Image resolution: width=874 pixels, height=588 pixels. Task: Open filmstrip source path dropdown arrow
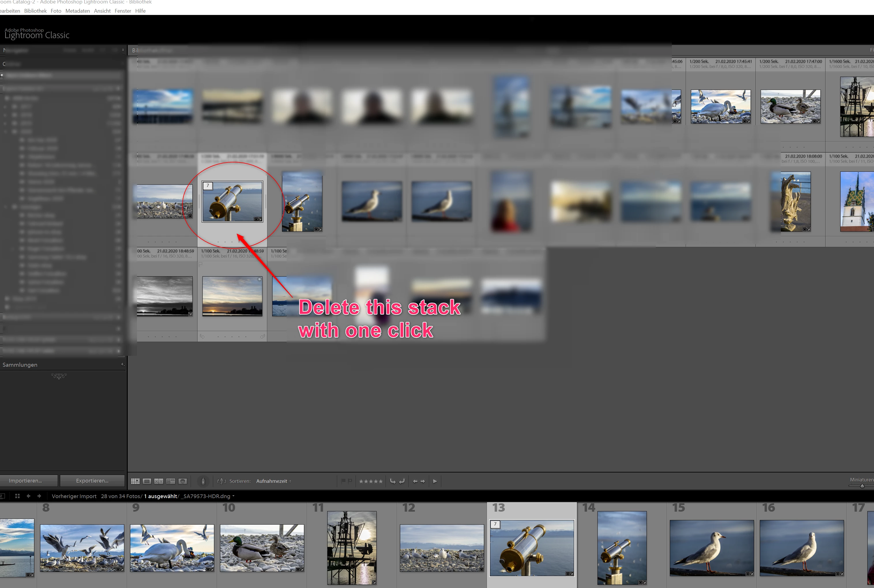233,496
